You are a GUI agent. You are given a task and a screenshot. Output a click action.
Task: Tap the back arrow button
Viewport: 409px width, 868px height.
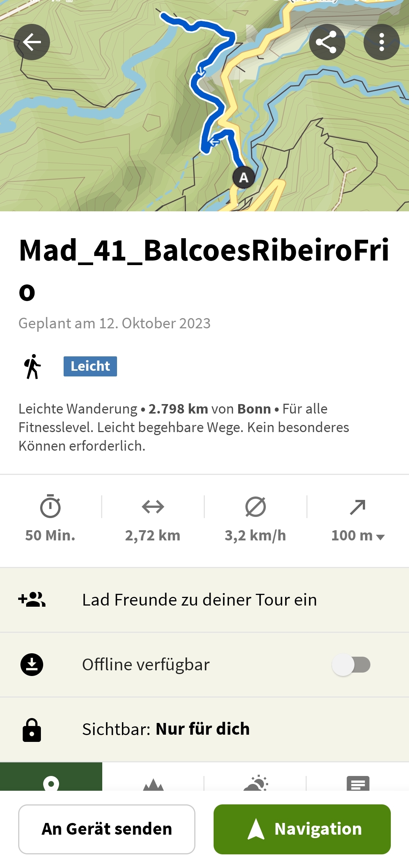tap(32, 42)
